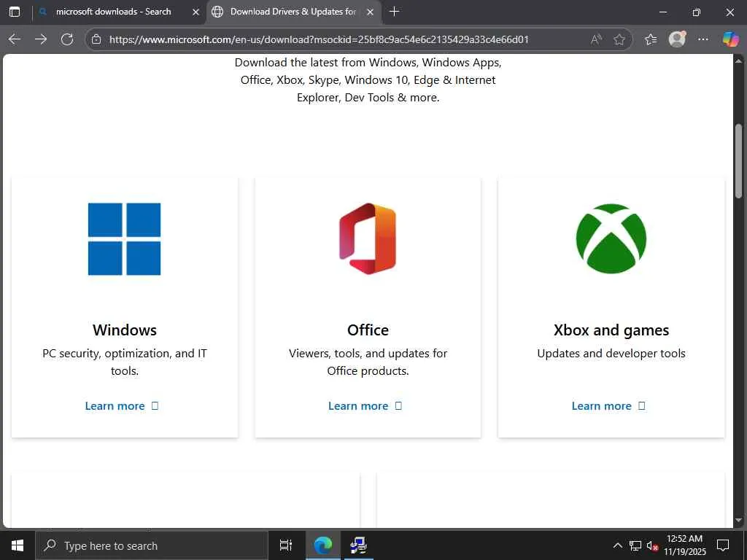The image size is (747, 560).
Task: Refresh the current page
Action: (x=67, y=39)
